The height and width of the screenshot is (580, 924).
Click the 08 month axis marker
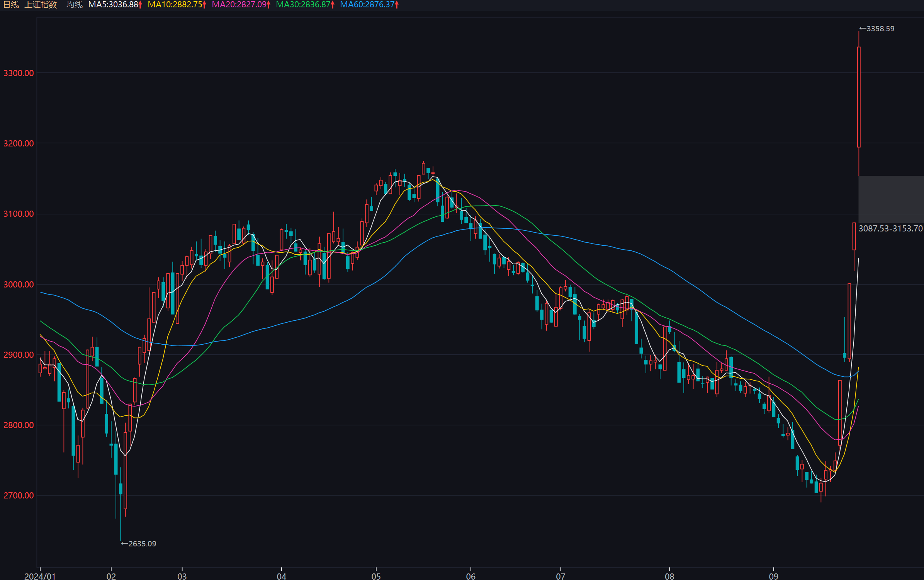tap(669, 576)
